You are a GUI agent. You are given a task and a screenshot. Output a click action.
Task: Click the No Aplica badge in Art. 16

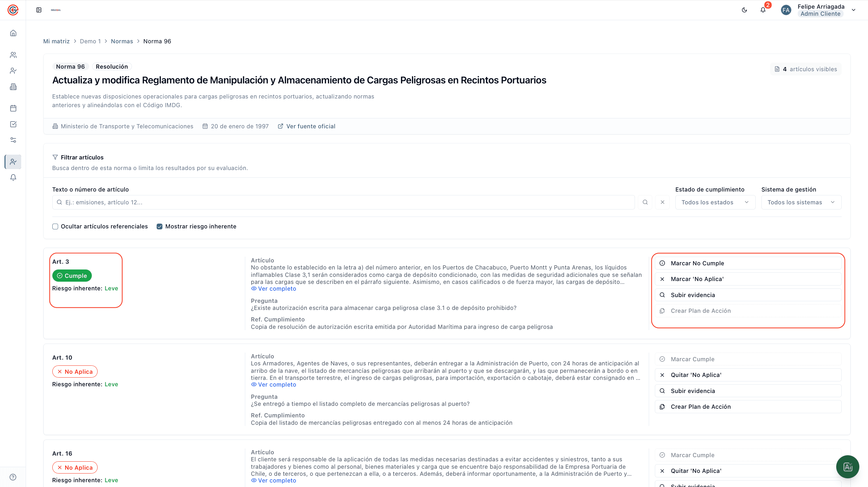coord(75,467)
